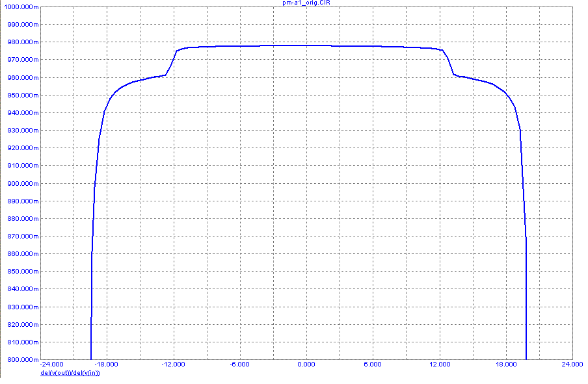The width and height of the screenshot is (588, 384).
Task: Select the 860.000m y-axis label
Action: pos(23,253)
